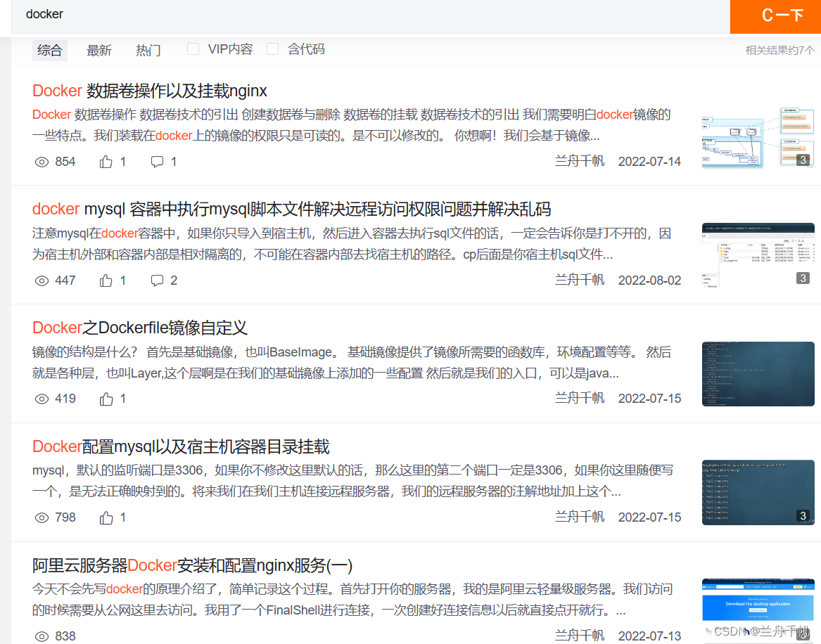
Task: Click the views eye icon on the 阿里云服务器 article
Action: (42, 636)
